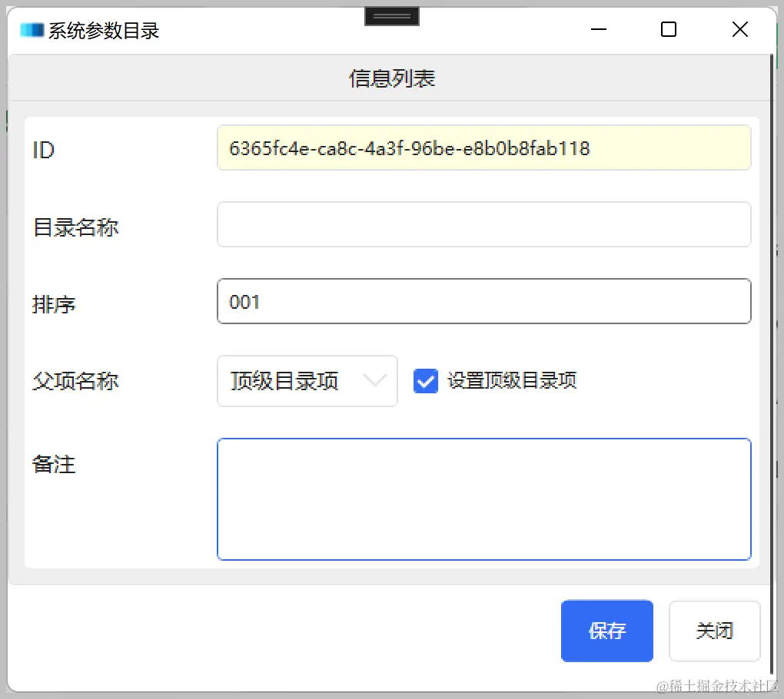Screen dimensions: 784x699
Task: Click the blue 保存 button
Action: coord(607,631)
